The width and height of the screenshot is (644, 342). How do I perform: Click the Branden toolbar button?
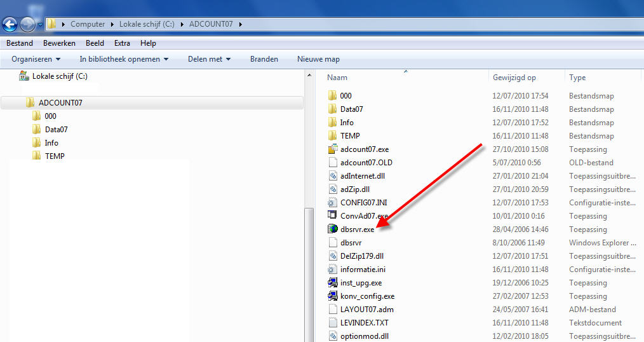[x=264, y=59]
